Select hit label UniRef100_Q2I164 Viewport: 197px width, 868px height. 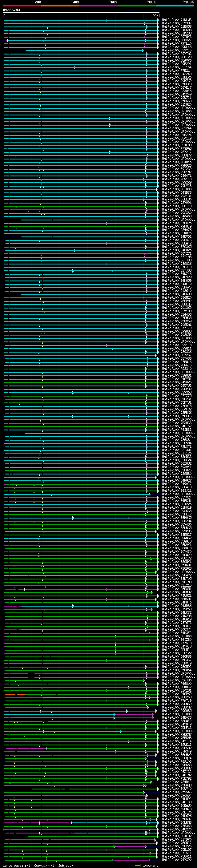pos(177,67)
